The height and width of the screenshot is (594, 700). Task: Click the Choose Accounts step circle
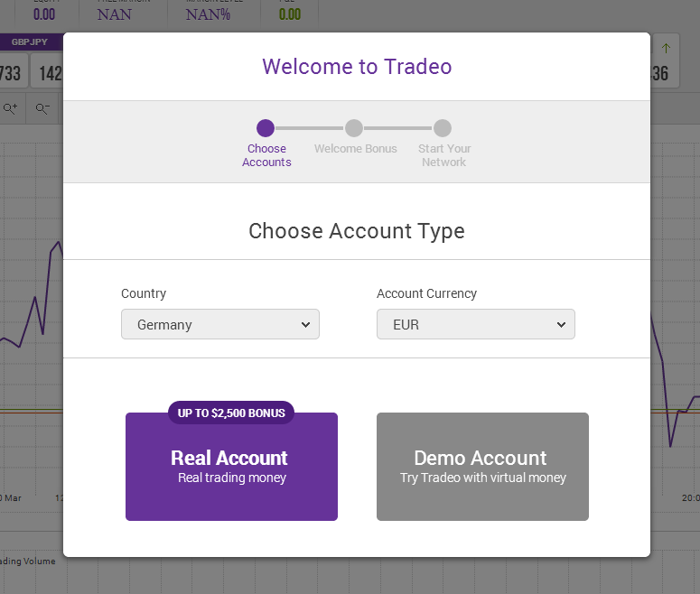[x=266, y=128]
